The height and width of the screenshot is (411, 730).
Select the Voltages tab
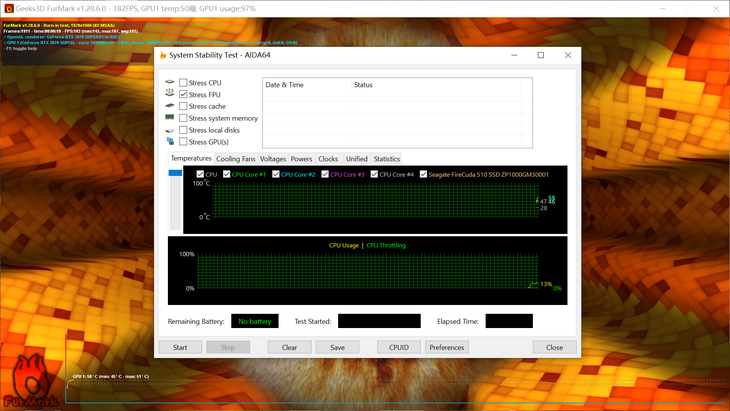click(x=273, y=159)
